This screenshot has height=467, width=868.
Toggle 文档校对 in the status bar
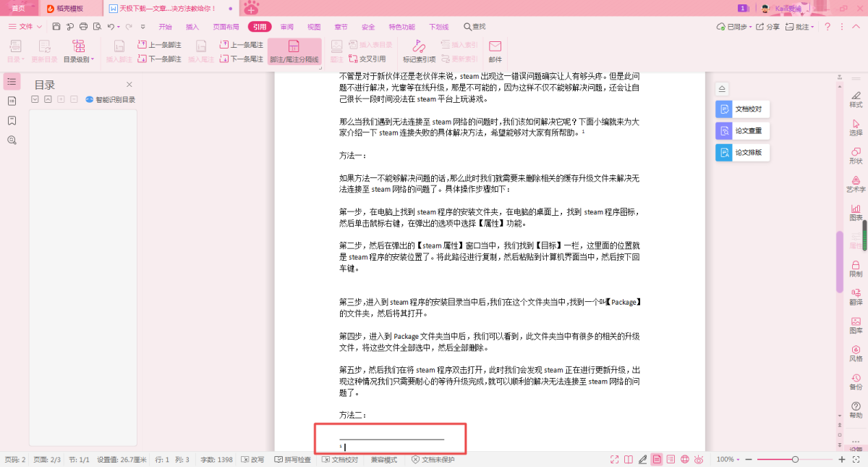(340, 460)
